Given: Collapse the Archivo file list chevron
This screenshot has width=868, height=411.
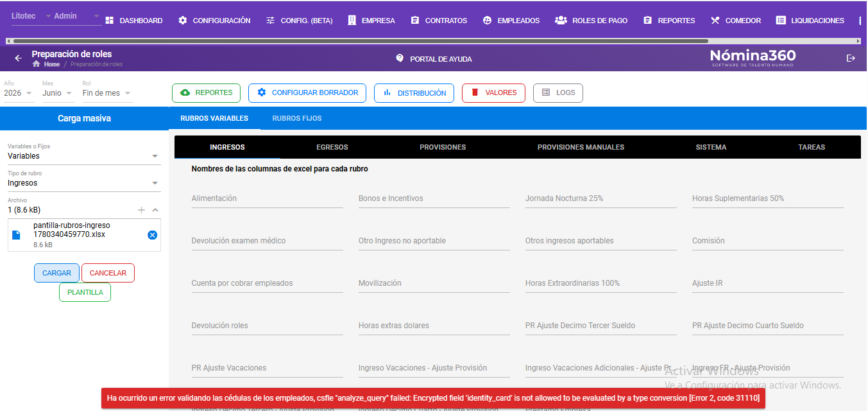Looking at the screenshot, I should tap(155, 210).
